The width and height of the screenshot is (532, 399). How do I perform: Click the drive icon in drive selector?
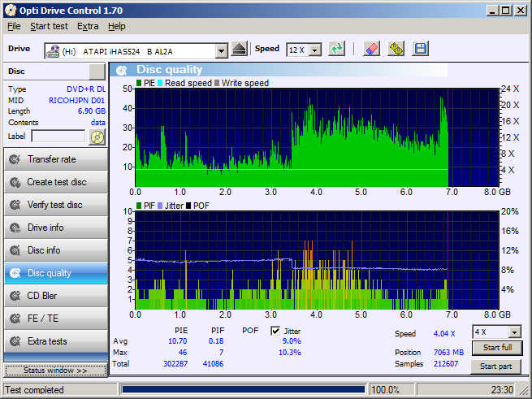(x=53, y=51)
